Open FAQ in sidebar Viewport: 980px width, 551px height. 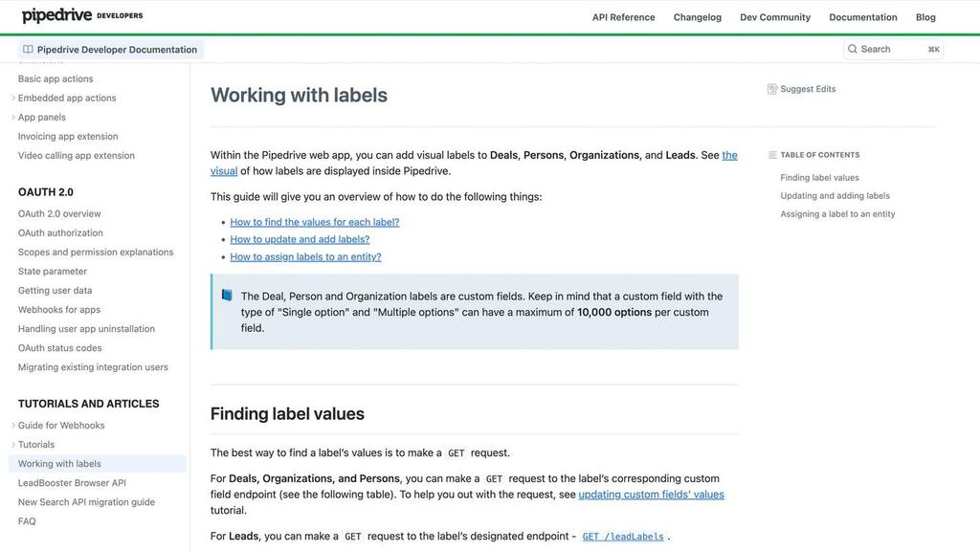(x=26, y=521)
